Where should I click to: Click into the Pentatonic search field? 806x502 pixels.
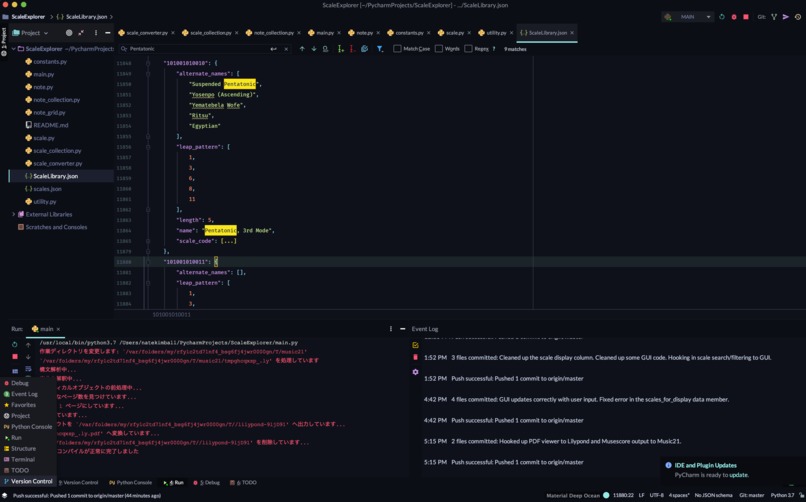point(198,49)
